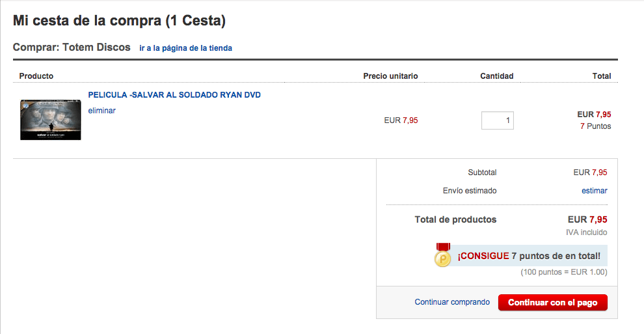The height and width of the screenshot is (334, 644).
Task: Click Continuar comprando link
Action: [x=452, y=302]
